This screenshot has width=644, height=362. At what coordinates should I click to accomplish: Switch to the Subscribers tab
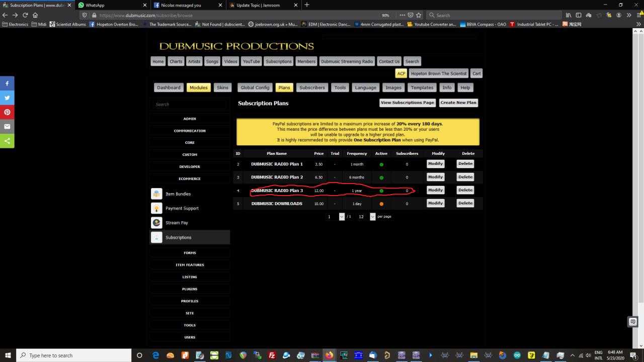[x=312, y=87]
